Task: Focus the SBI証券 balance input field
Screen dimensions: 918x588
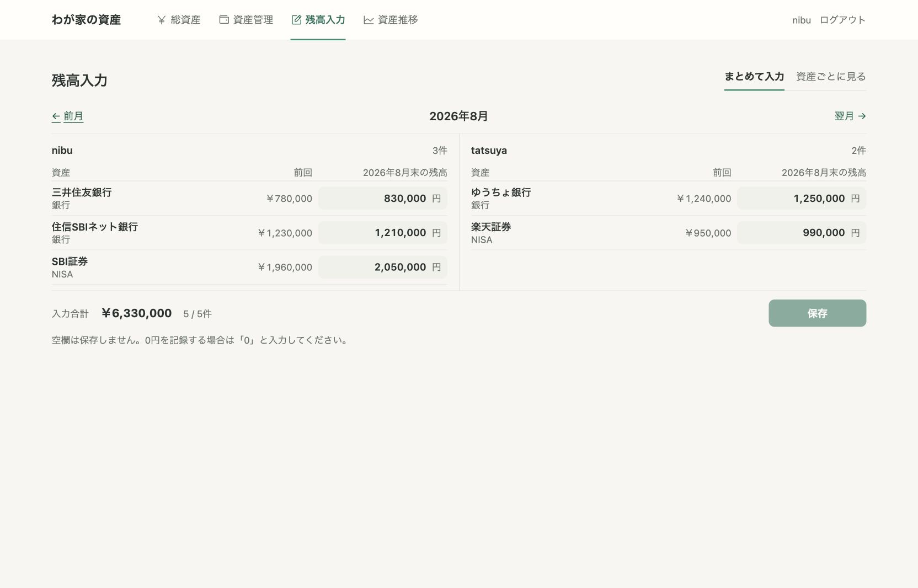Action: point(383,268)
